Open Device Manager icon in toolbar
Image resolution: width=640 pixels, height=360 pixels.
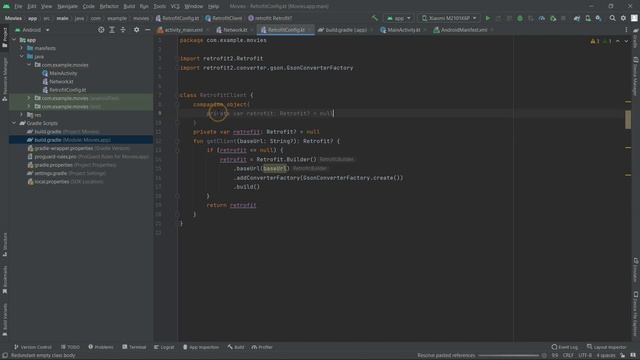point(588,18)
